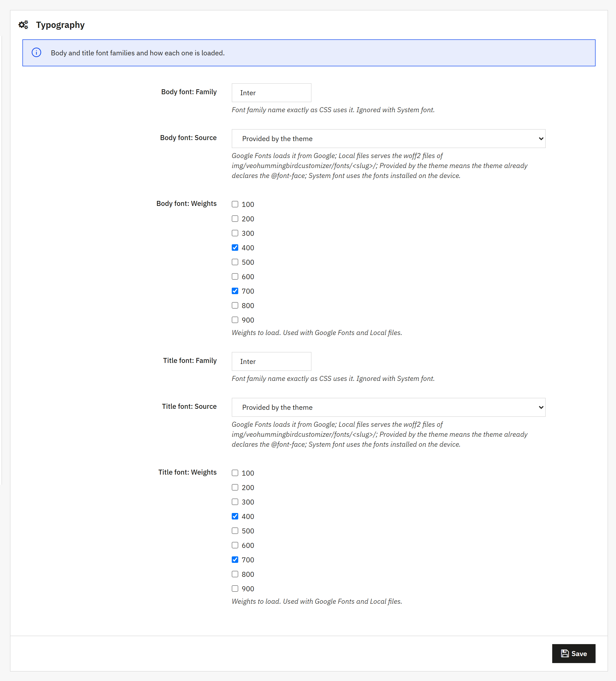
Task: Tick Title font weight 900
Action: pyautogui.click(x=235, y=589)
